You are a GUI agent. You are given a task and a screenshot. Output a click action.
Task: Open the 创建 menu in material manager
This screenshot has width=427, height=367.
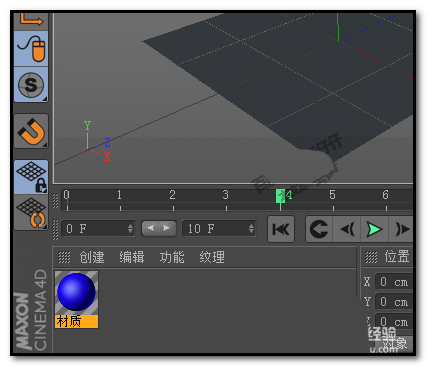click(92, 257)
